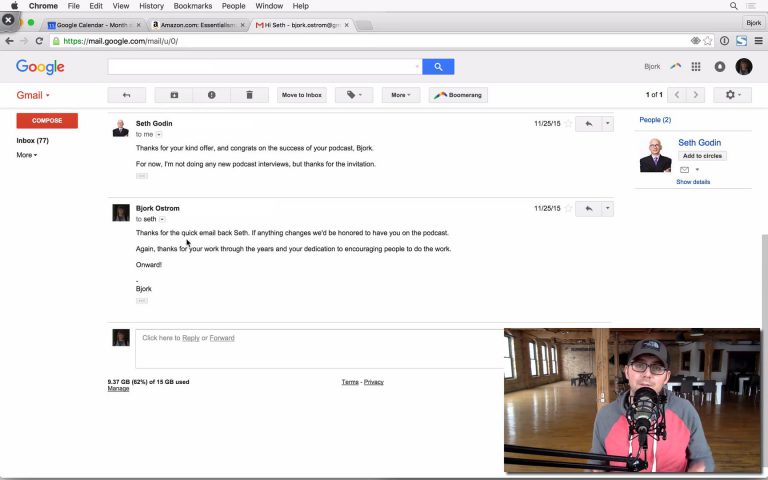Open Inbox (77) folder
Viewport: 768px width, 480px height.
(32, 141)
